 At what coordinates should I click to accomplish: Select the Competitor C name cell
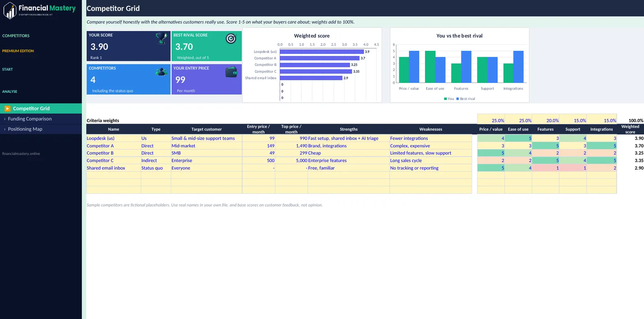pos(114,160)
